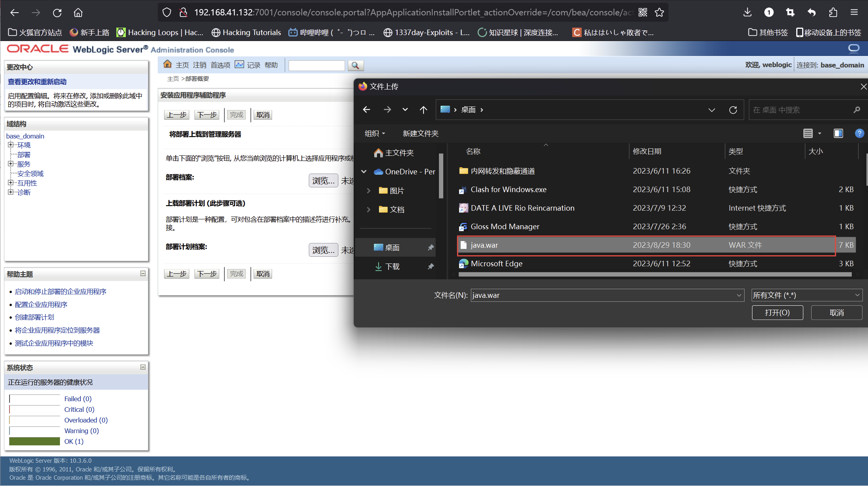
Task: Click 注销 to log out
Action: point(200,65)
